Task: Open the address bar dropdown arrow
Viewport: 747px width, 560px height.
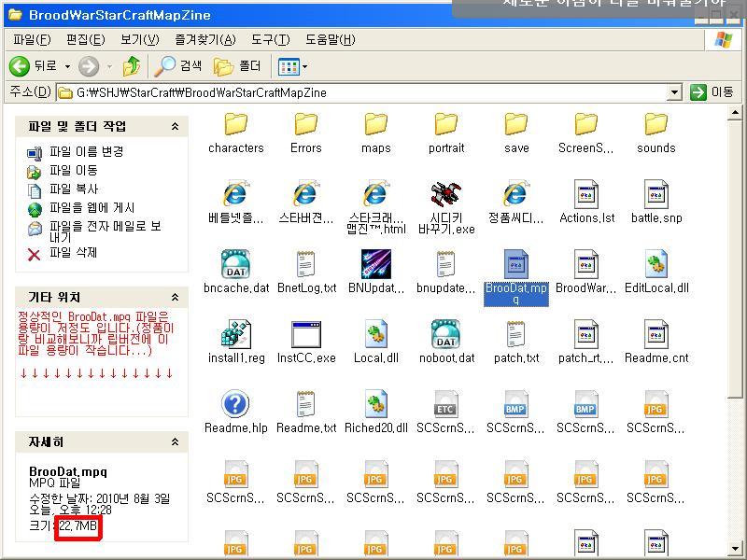Action: pyautogui.click(x=675, y=92)
